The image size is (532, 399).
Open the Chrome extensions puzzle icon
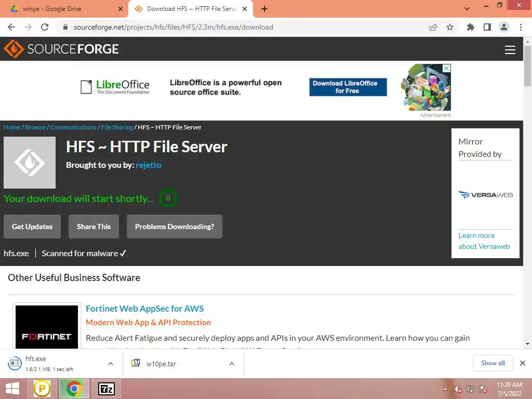click(x=470, y=27)
